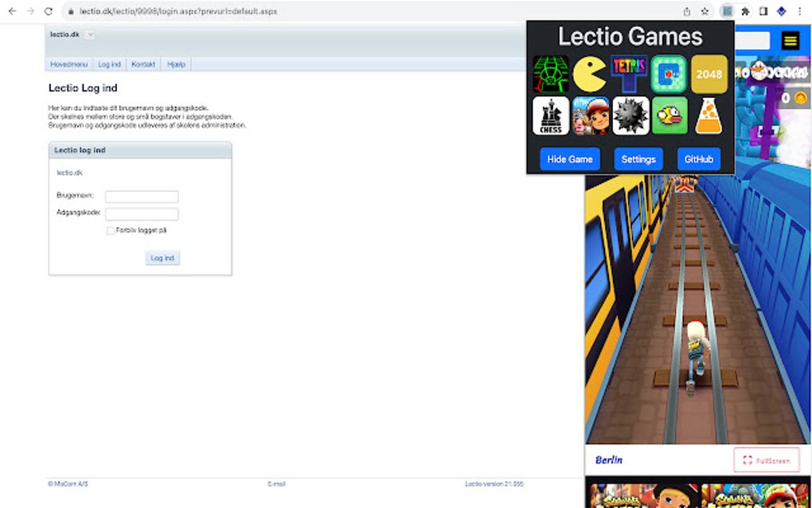812x508 pixels.
Task: Select the Chess game icon
Action: tap(549, 115)
